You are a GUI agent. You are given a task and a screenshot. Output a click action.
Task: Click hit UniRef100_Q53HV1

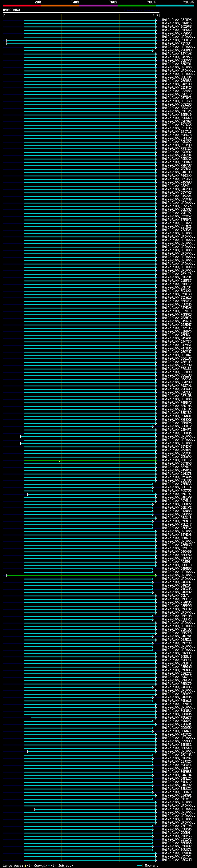point(177,450)
